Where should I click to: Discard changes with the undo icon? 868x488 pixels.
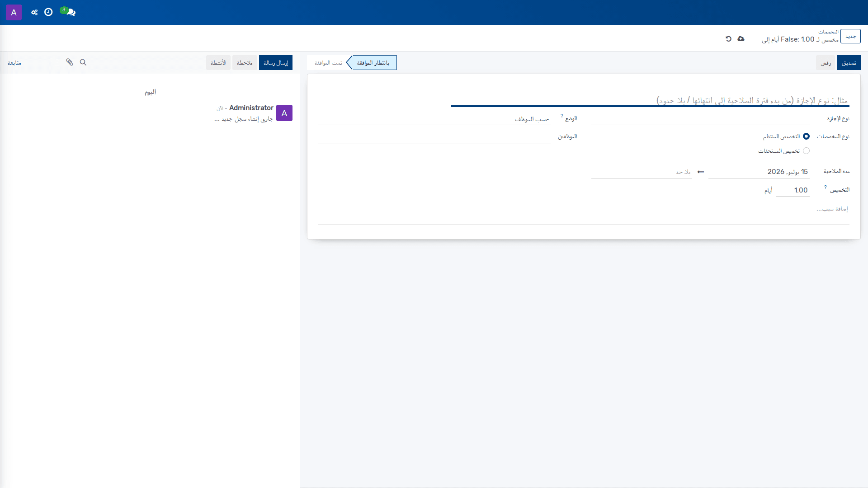tap(728, 39)
